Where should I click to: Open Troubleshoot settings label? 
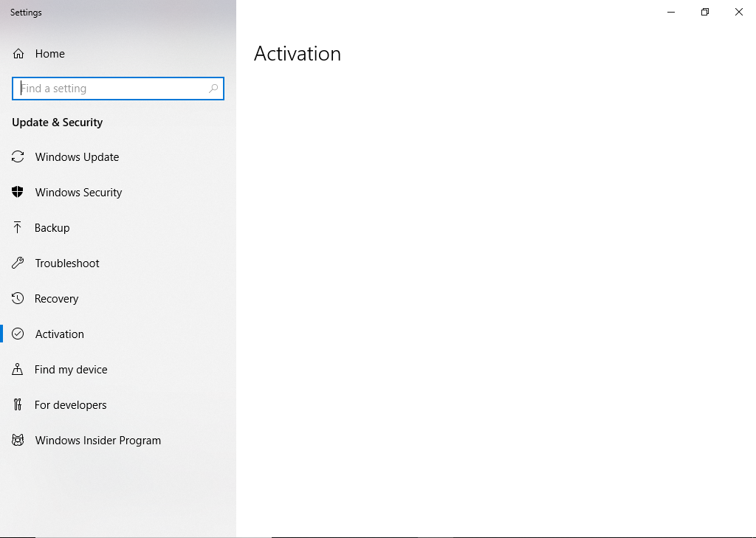click(x=67, y=263)
